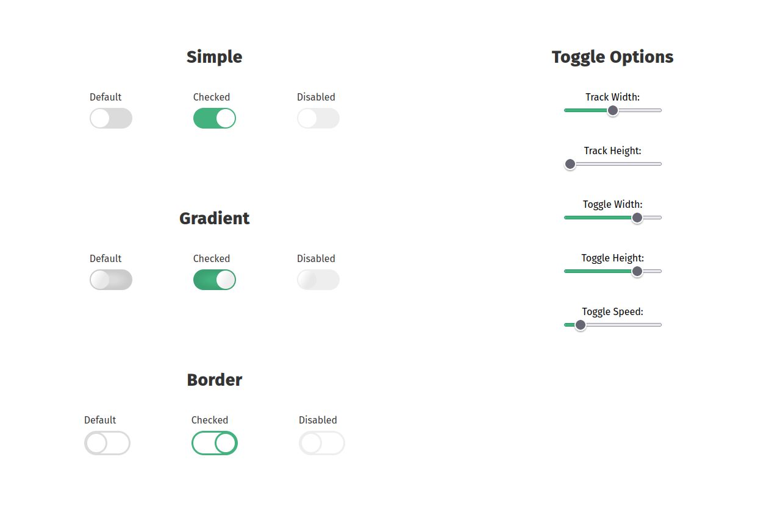This screenshot has width=769, height=532.
Task: Click the Track Width label
Action: [612, 97]
